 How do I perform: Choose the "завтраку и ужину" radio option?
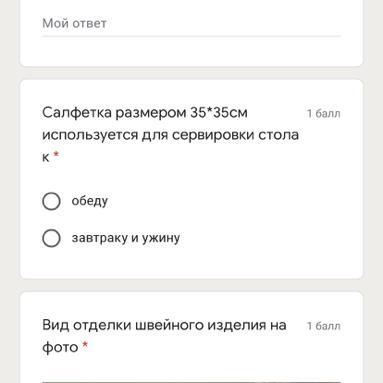coord(51,238)
